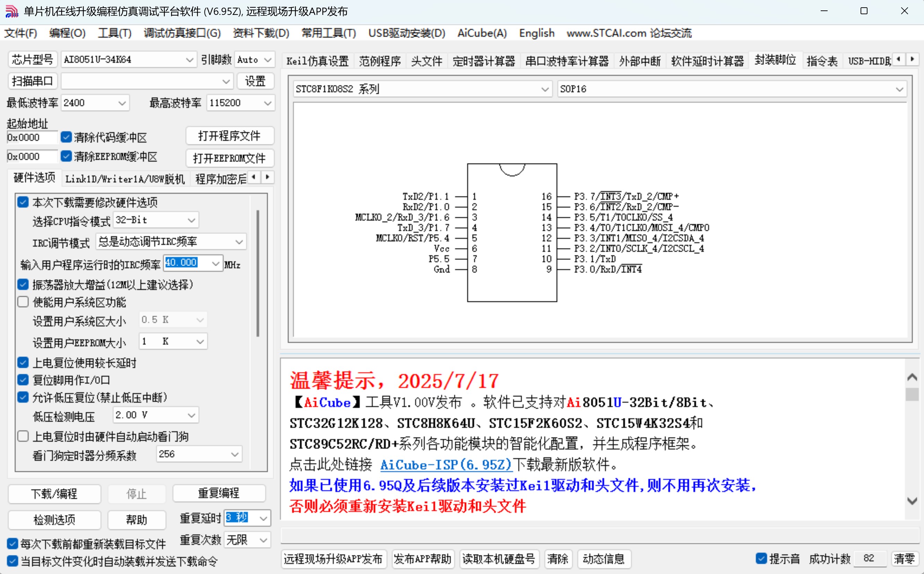Screen dimensions: 924x574
Task: Click 清零 success counter button
Action: click(x=904, y=558)
